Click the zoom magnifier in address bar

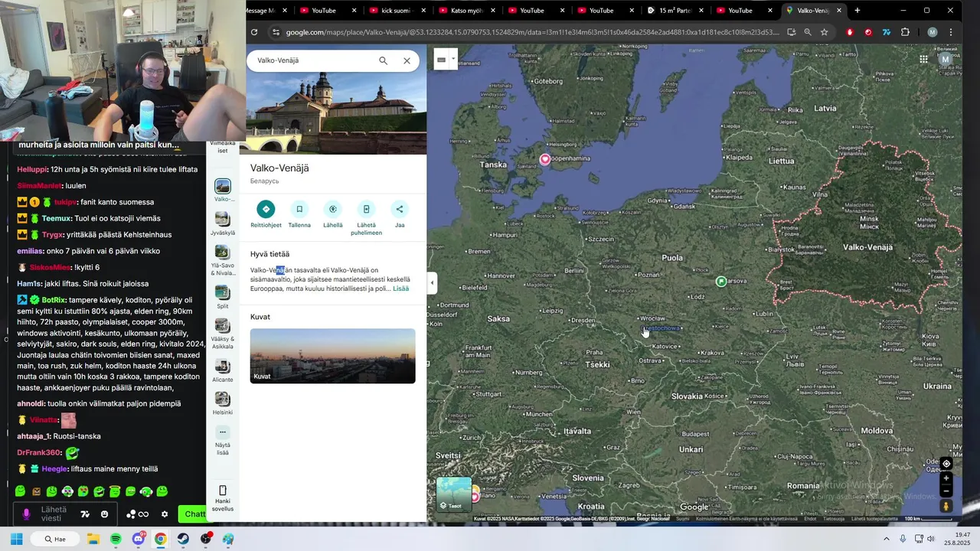[x=808, y=32]
